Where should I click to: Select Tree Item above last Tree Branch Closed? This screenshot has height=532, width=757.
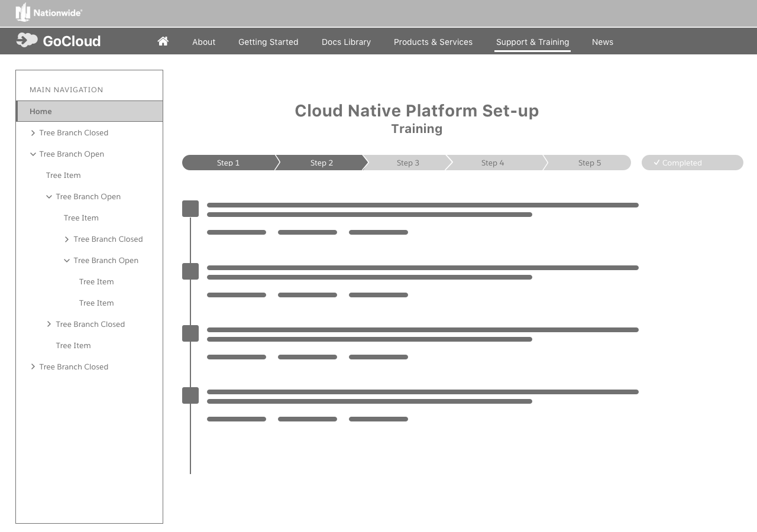click(73, 345)
